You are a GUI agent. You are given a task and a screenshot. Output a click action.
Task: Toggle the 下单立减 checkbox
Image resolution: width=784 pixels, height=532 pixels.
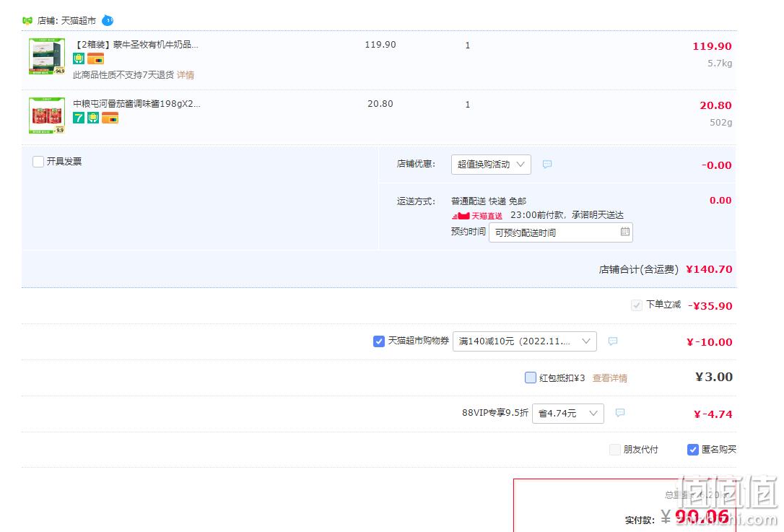click(x=637, y=305)
